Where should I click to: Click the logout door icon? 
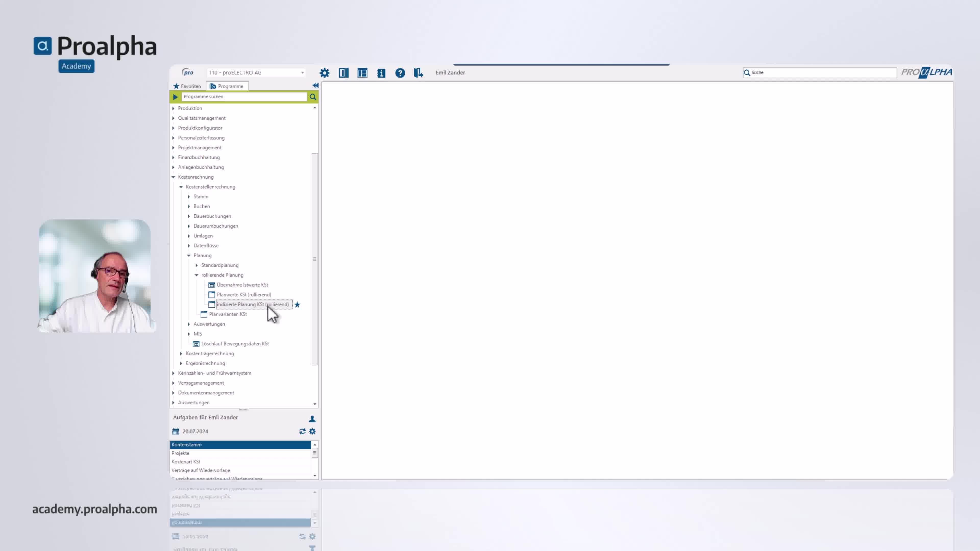click(418, 73)
